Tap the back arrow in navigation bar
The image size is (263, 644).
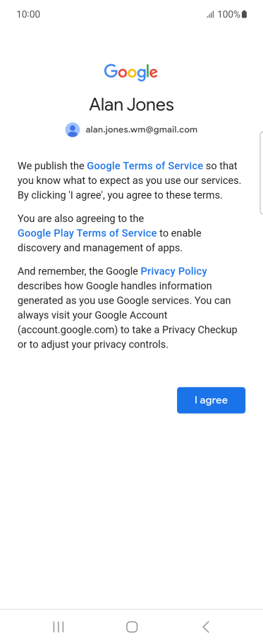click(206, 627)
